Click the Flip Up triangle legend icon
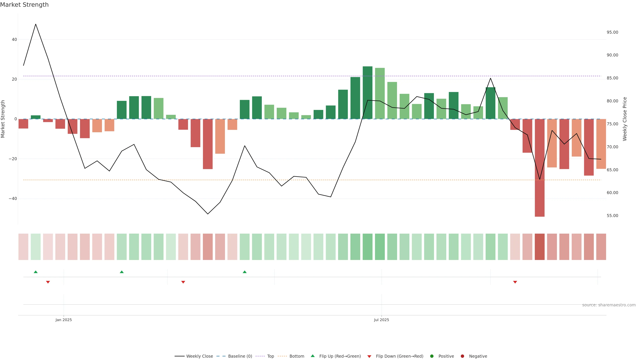The height and width of the screenshot is (362, 644). click(312, 356)
